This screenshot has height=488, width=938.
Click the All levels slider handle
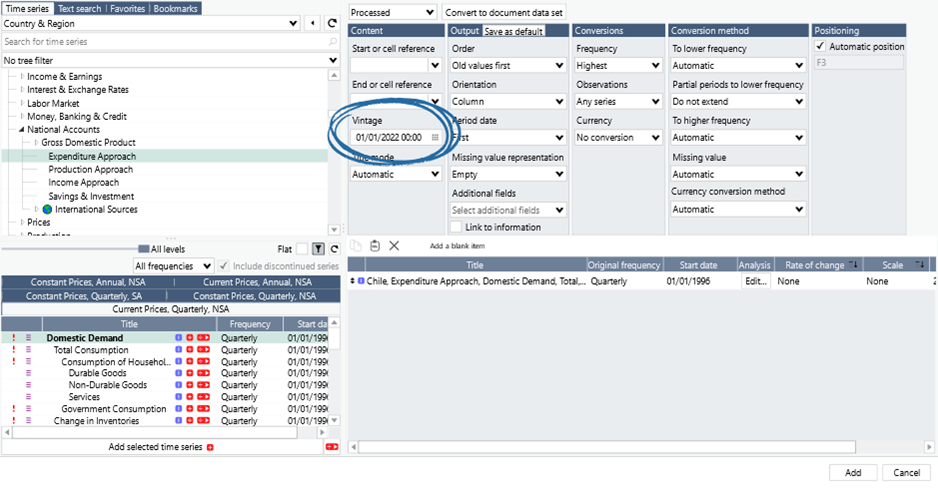click(x=143, y=249)
